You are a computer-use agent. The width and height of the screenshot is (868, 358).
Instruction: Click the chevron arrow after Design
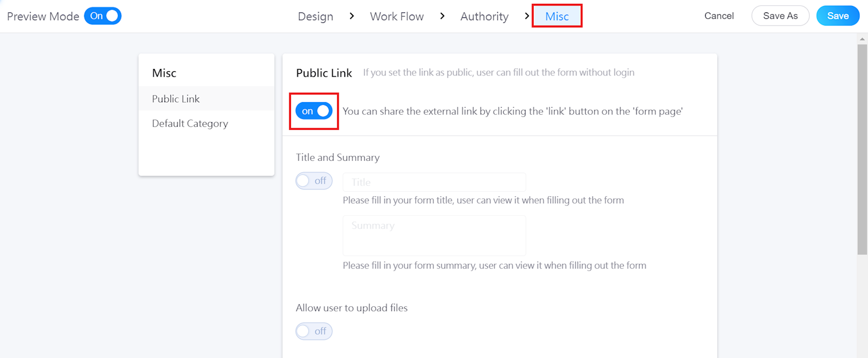352,16
